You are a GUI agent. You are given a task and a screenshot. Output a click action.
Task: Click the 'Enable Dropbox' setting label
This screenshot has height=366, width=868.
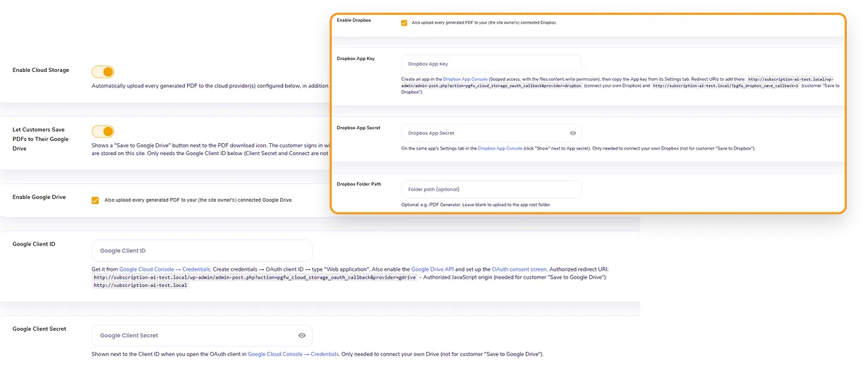pos(354,20)
